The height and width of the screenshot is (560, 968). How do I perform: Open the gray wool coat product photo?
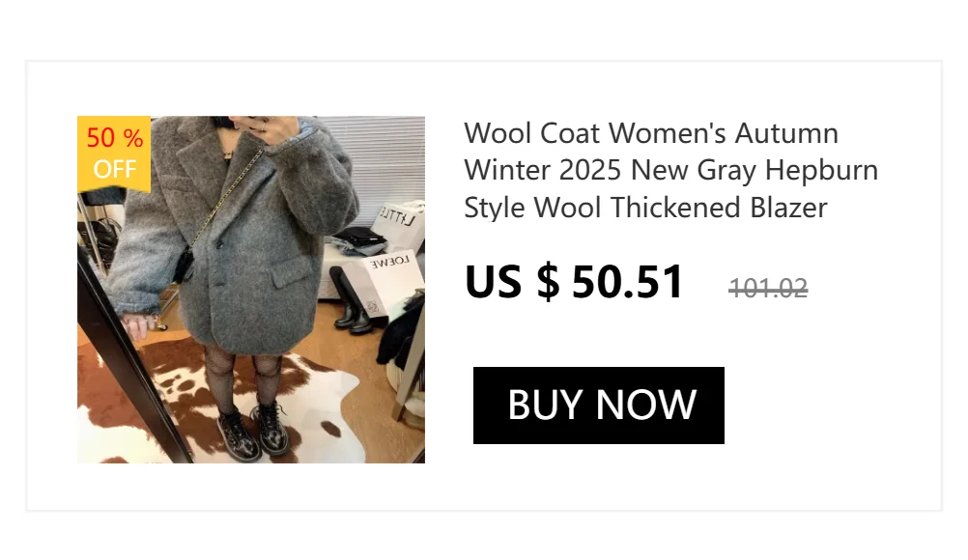click(250, 290)
